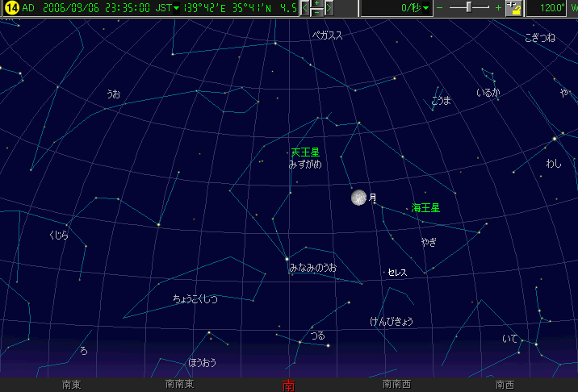Click the step-back left arrow button
Viewport: 578px width, 392px height.
pyautogui.click(x=305, y=8)
